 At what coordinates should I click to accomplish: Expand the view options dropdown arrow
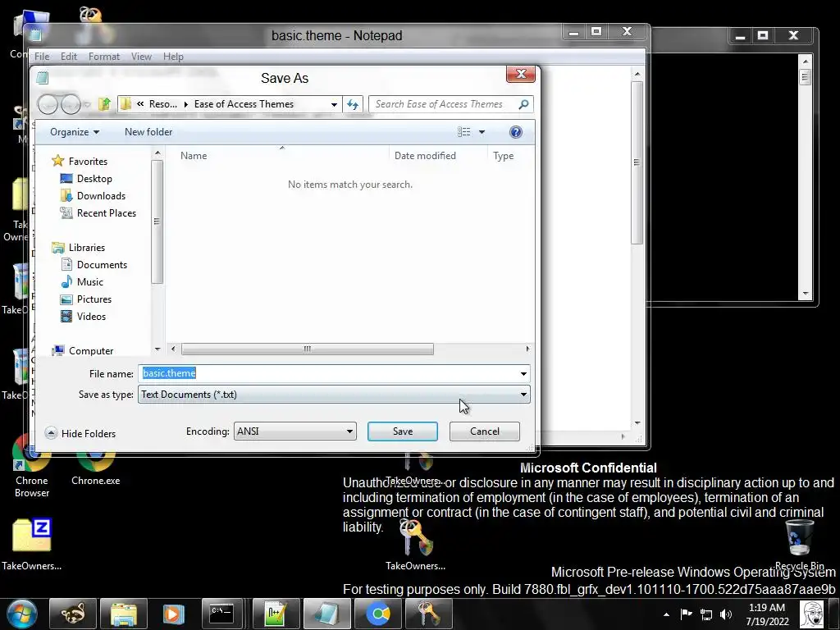[x=482, y=132]
